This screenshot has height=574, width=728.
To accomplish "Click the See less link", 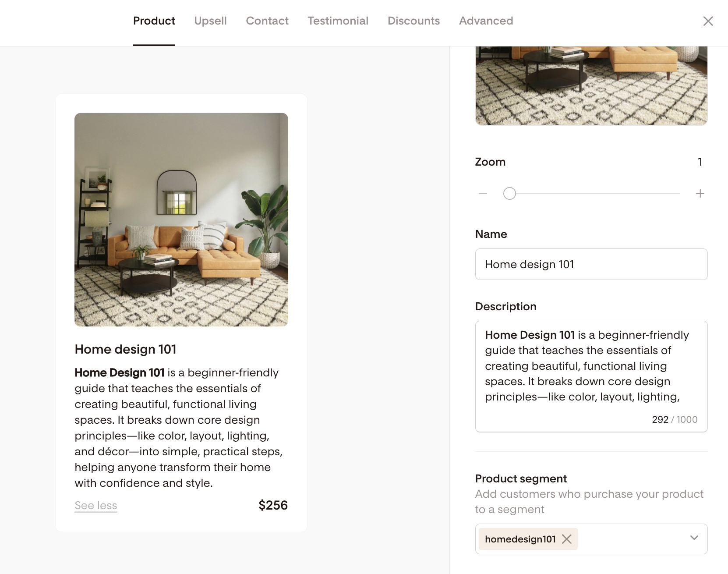I will pyautogui.click(x=96, y=505).
